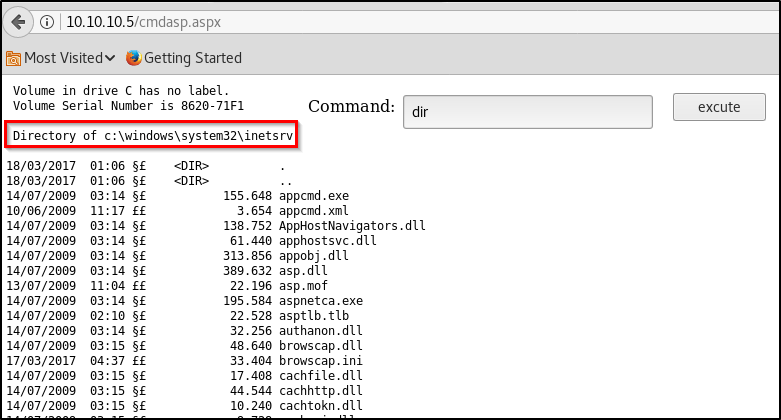Click the browscap.ini file name
Image resolution: width=781 pixels, height=420 pixels.
tap(321, 360)
